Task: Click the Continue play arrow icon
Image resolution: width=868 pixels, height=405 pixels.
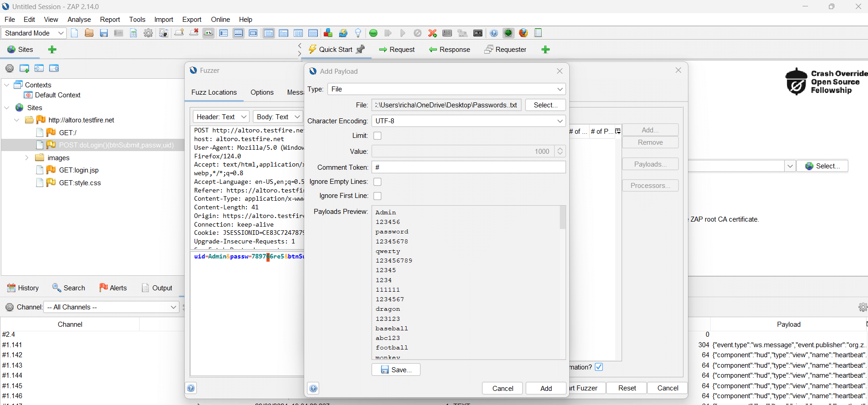Action: pos(403,33)
